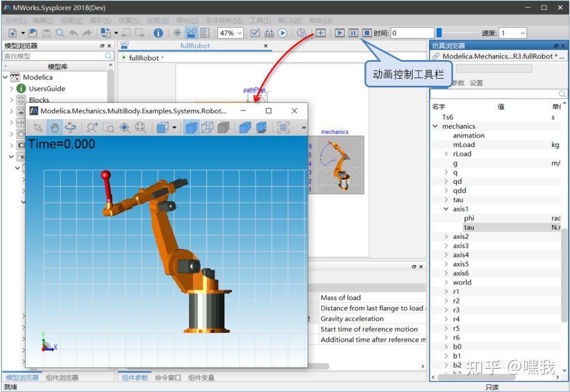570x392 pixels.
Task: Select the arrow pointer tool in animation window
Action: [x=38, y=127]
